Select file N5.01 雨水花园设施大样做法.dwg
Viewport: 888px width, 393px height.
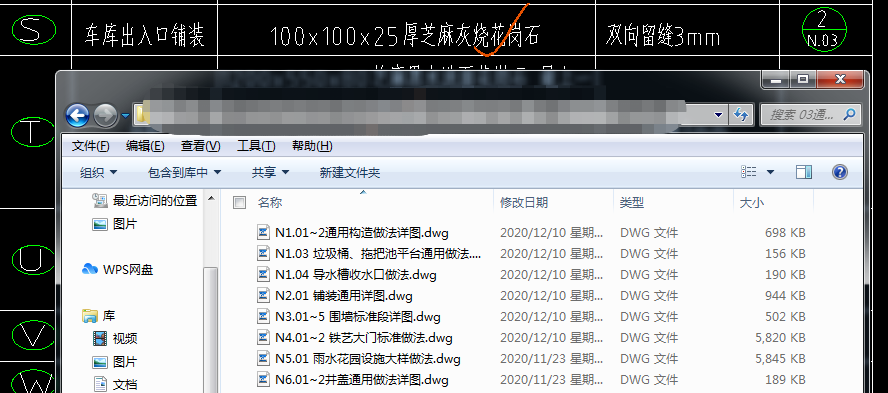(368, 359)
